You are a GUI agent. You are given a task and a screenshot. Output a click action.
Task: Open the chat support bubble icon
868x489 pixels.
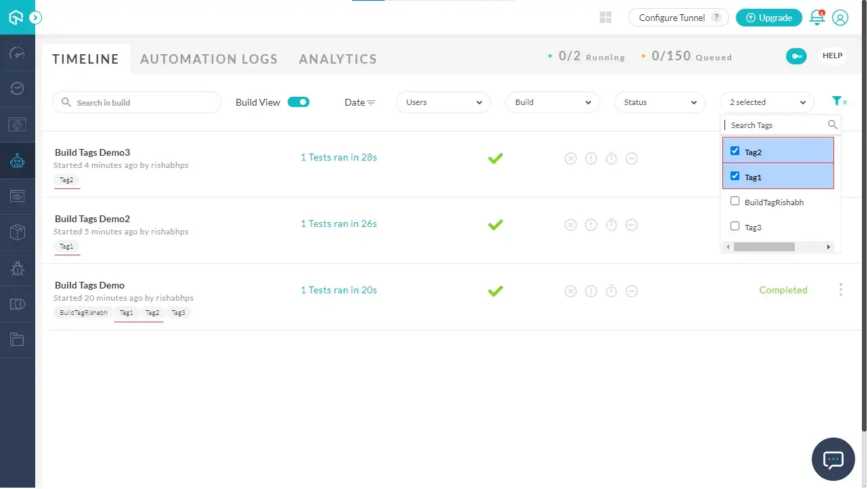coord(833,459)
